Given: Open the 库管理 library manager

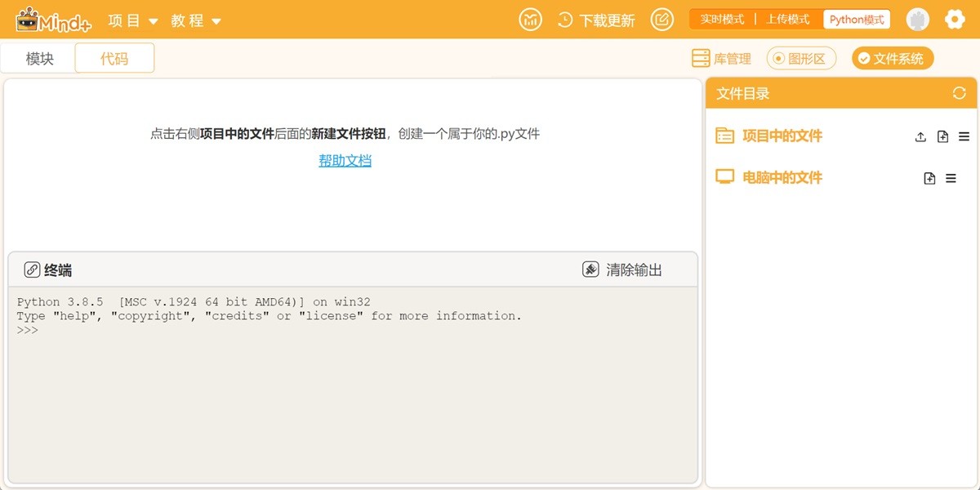Looking at the screenshot, I should point(720,57).
